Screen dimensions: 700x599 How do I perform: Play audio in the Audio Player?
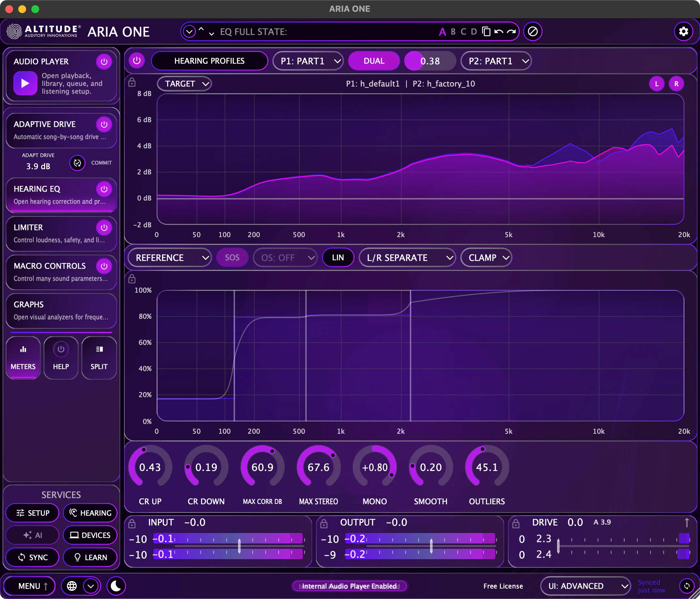point(25,83)
